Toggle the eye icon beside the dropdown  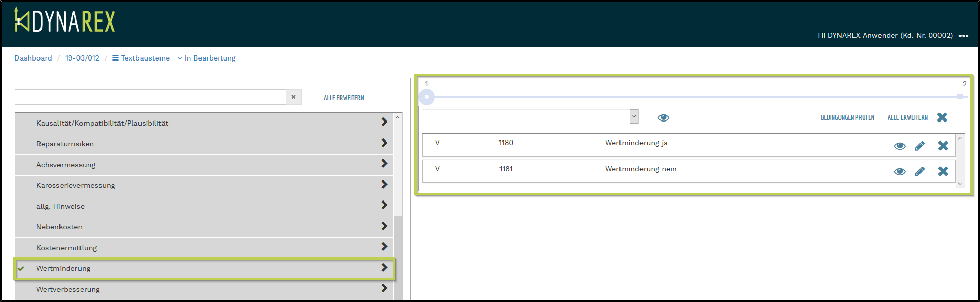point(663,118)
